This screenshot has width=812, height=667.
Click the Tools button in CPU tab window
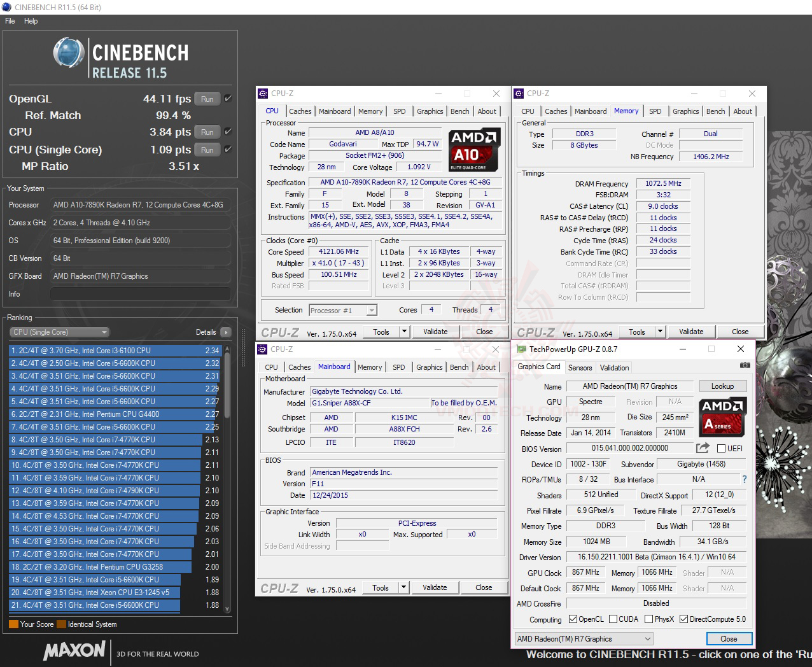381,332
